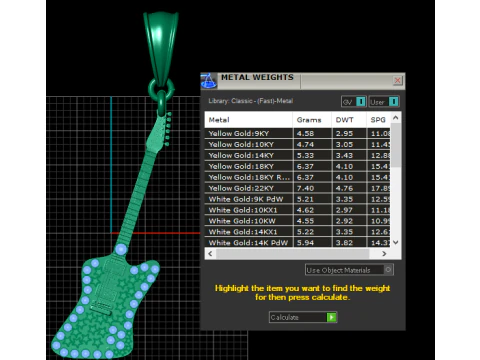
Task: Select the White Gold:14K PdW row
Action: (x=297, y=242)
